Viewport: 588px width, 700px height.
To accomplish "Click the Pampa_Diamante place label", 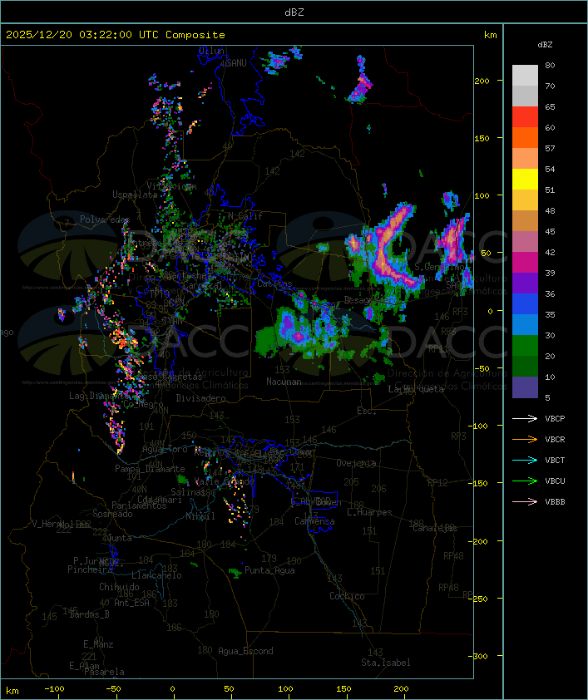I will (150, 469).
